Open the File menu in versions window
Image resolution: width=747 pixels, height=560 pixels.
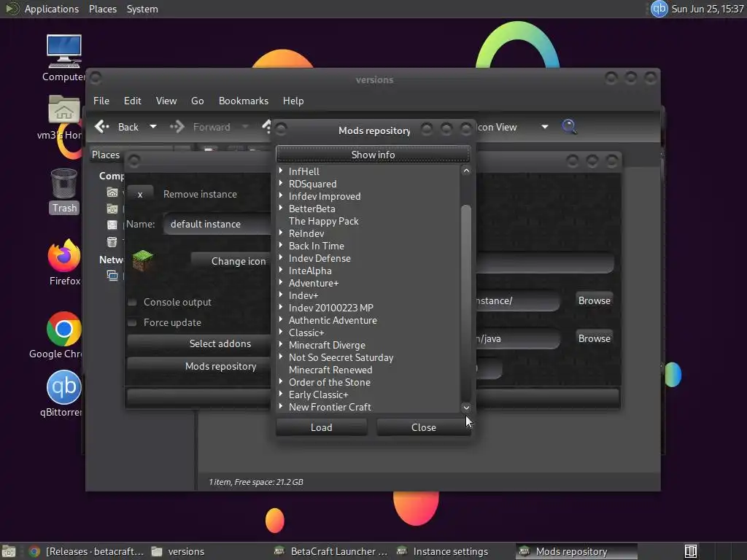(x=101, y=101)
